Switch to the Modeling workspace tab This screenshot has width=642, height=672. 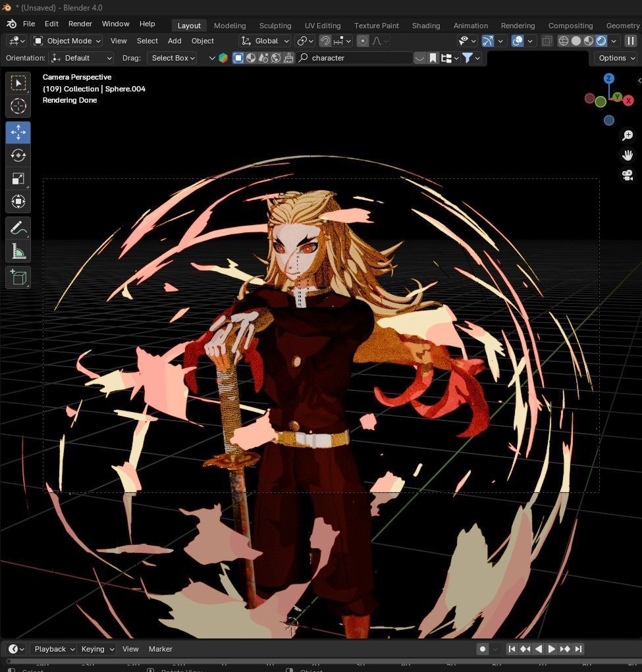tap(230, 26)
